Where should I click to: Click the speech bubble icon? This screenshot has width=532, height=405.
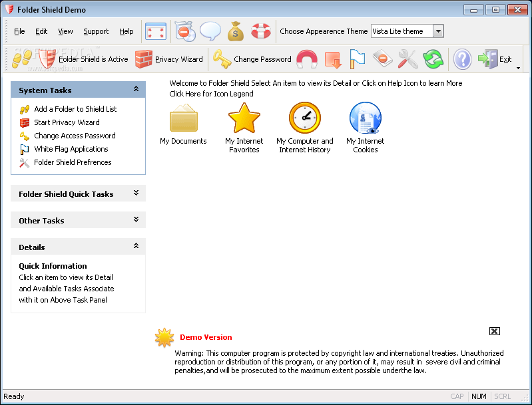pyautogui.click(x=210, y=31)
